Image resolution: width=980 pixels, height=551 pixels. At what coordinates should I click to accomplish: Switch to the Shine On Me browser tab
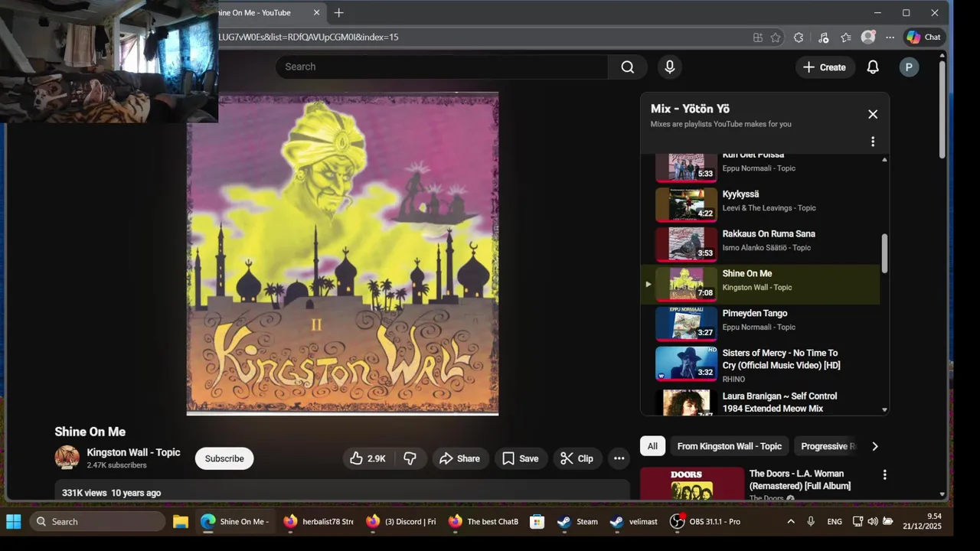(264, 13)
